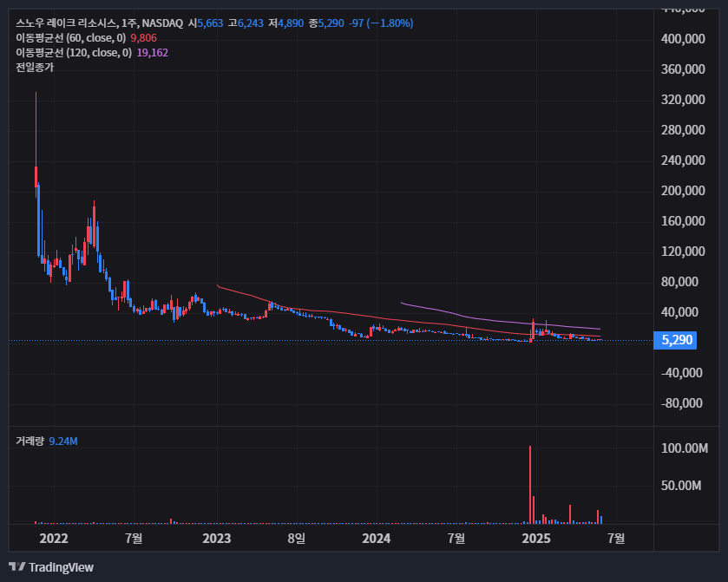Click the 스노우 레이크 리소시스 symbol title

coord(67,23)
